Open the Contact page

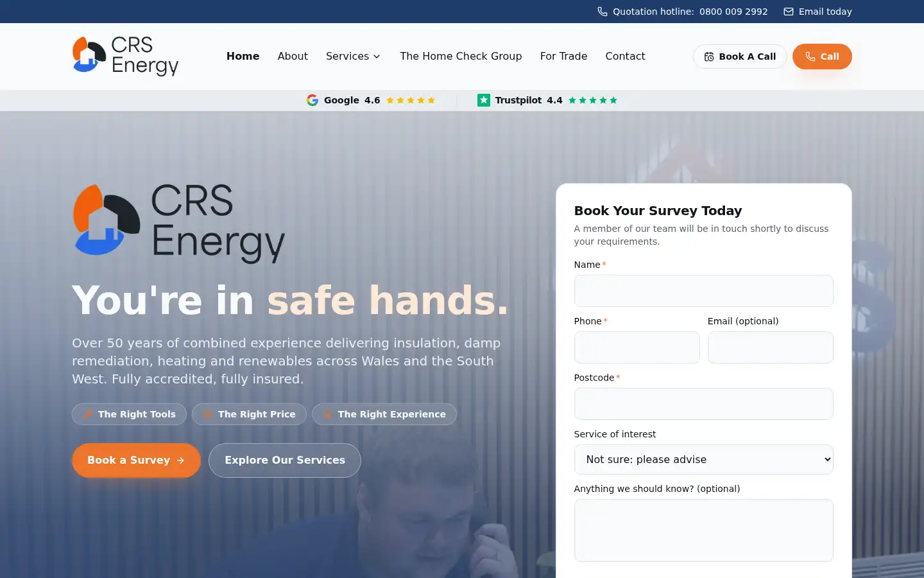(625, 56)
